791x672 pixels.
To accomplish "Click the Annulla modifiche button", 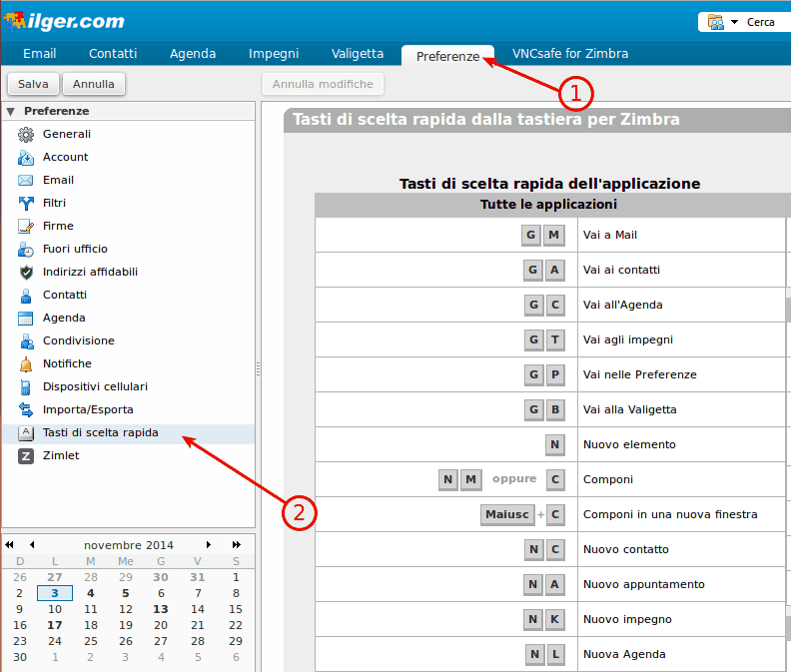I will (x=323, y=84).
